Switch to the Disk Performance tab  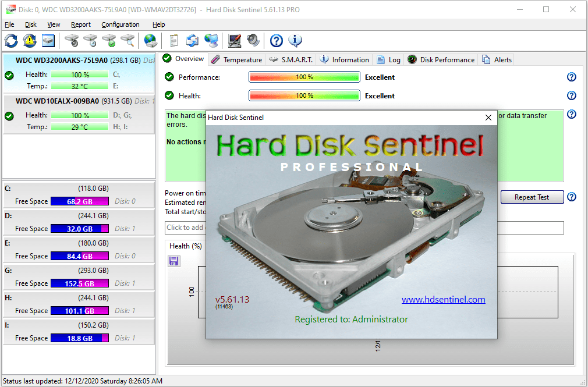441,59
